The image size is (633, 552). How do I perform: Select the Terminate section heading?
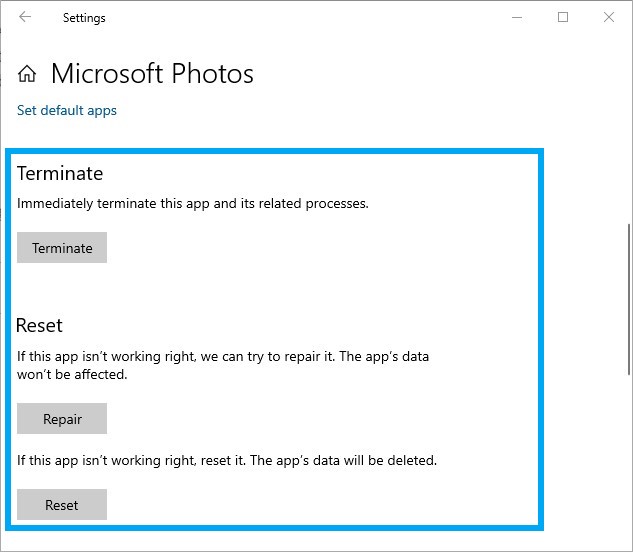click(60, 174)
